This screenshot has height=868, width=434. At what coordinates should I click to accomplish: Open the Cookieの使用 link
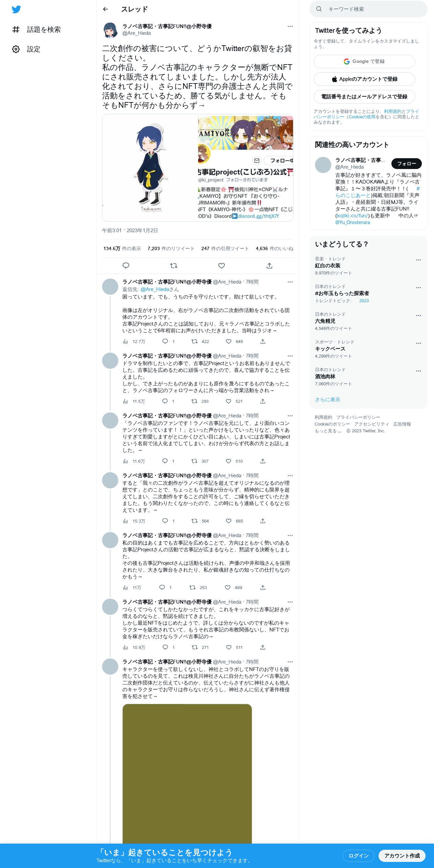[x=362, y=117]
